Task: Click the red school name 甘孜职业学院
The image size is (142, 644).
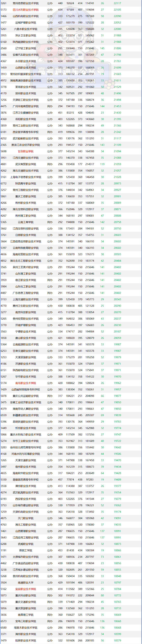Action: click(x=26, y=151)
